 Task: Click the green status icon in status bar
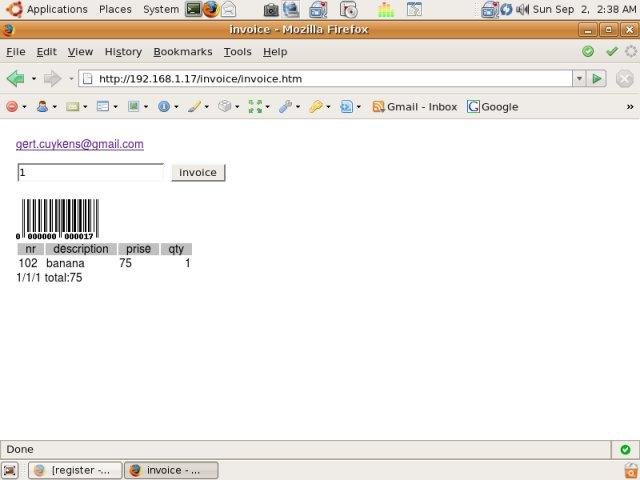[x=625, y=449]
